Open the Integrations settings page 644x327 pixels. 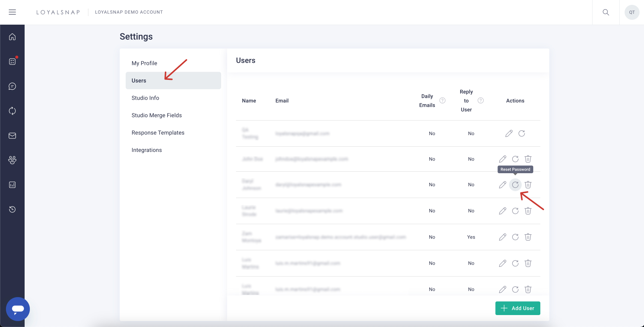click(147, 150)
